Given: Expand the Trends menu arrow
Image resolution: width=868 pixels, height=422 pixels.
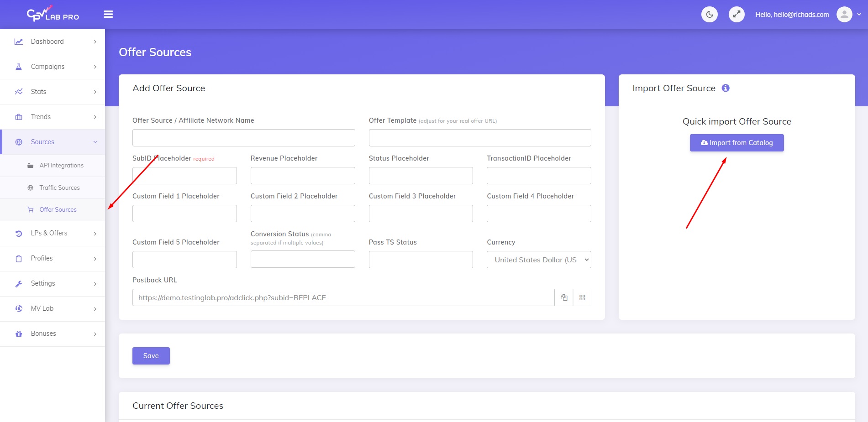Looking at the screenshot, I should 95,117.
